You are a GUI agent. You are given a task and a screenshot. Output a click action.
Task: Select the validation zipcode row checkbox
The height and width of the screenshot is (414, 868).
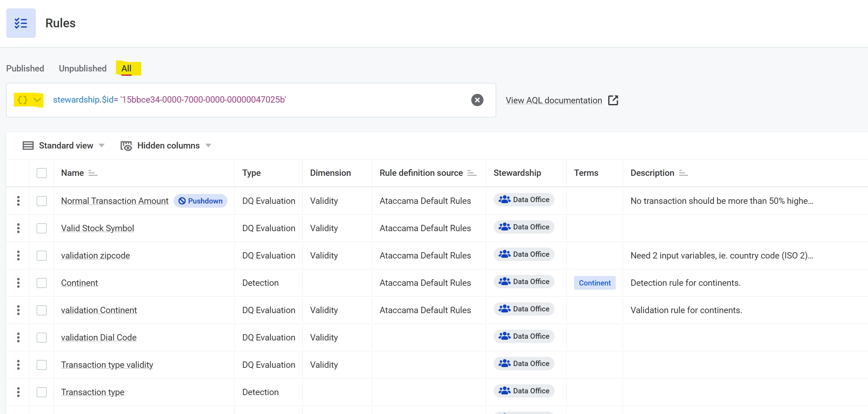(42, 256)
